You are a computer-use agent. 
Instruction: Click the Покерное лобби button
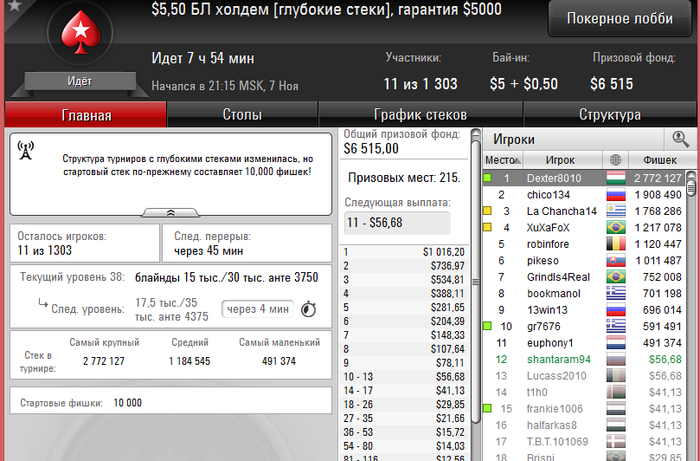coord(620,18)
